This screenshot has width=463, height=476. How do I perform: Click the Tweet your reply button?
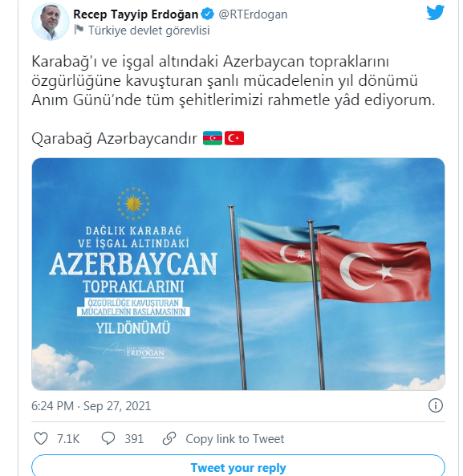click(x=238, y=466)
